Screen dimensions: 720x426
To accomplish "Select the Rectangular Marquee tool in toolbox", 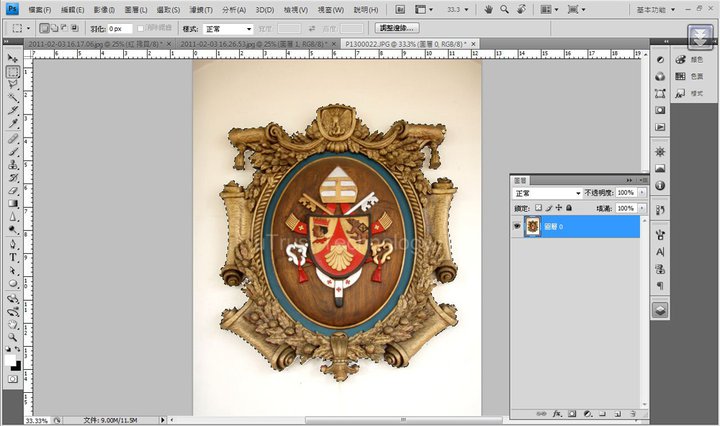I will tap(12, 71).
